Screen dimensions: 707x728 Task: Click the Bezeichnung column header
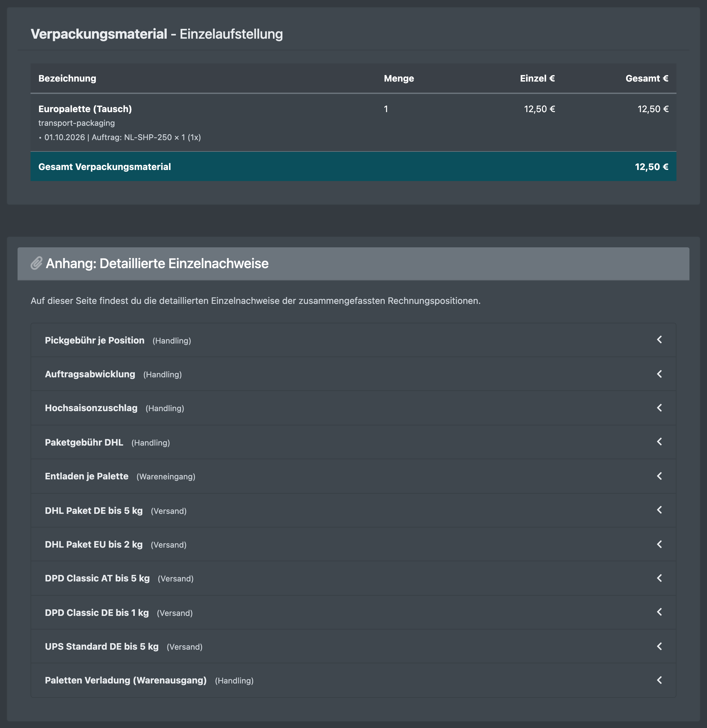pyautogui.click(x=67, y=78)
